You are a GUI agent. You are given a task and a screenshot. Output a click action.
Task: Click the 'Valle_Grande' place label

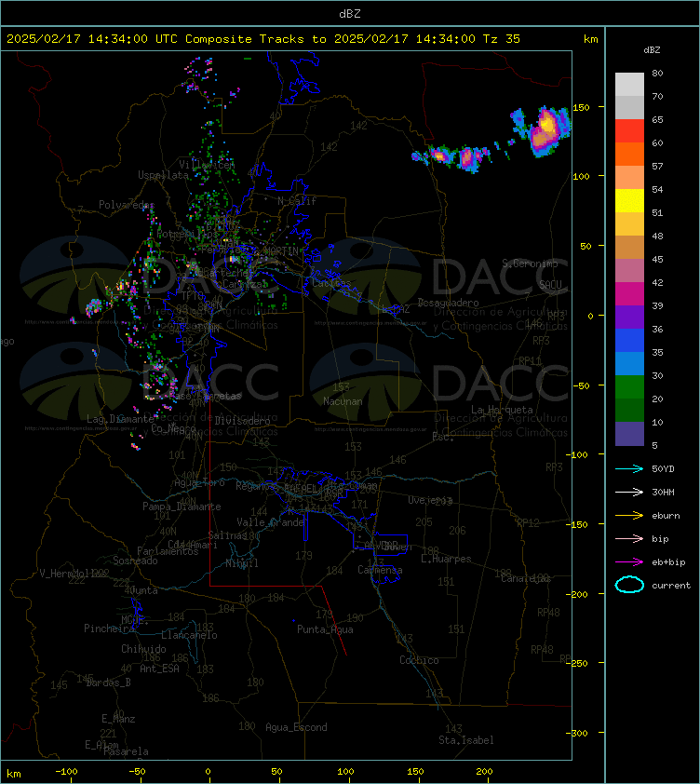pyautogui.click(x=271, y=522)
